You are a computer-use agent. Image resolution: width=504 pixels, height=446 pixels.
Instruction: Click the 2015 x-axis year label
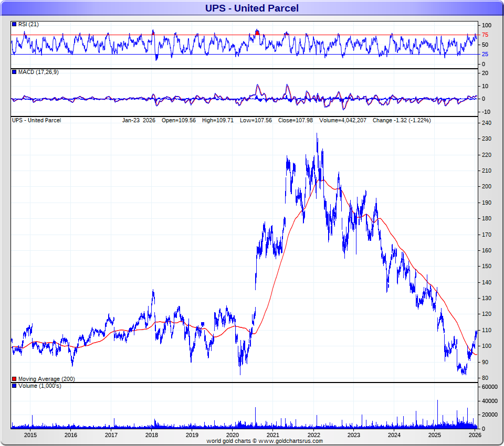pos(30,435)
